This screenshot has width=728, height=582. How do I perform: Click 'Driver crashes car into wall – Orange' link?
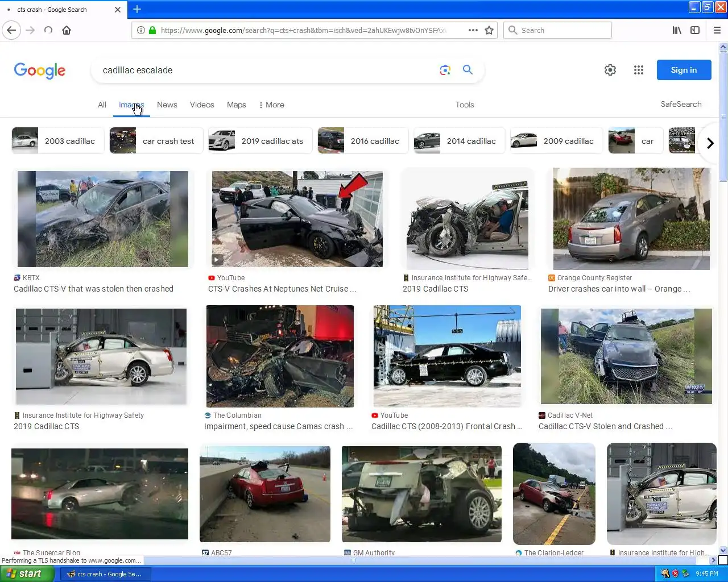click(619, 289)
